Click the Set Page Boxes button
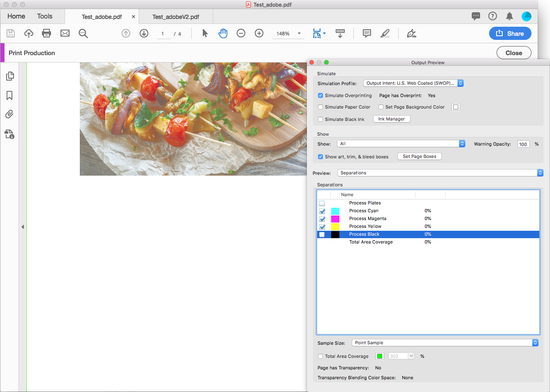This screenshot has height=392, width=550. pos(420,156)
